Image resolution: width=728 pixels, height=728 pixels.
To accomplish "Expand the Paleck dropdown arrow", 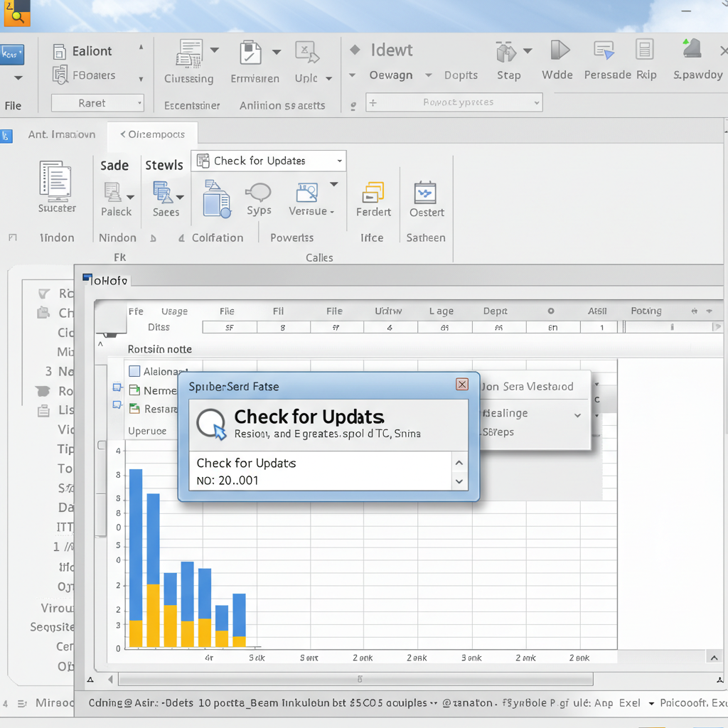I will [x=131, y=198].
